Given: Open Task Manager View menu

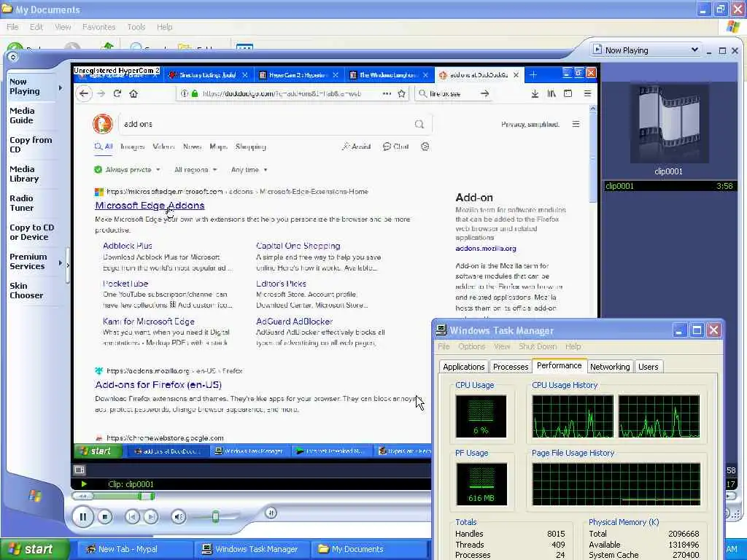Looking at the screenshot, I should pyautogui.click(x=502, y=346).
